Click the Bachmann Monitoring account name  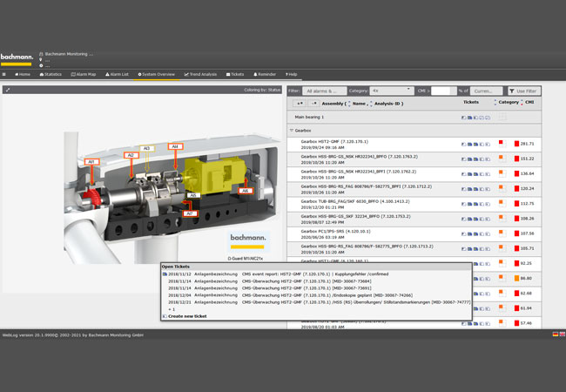69,54
